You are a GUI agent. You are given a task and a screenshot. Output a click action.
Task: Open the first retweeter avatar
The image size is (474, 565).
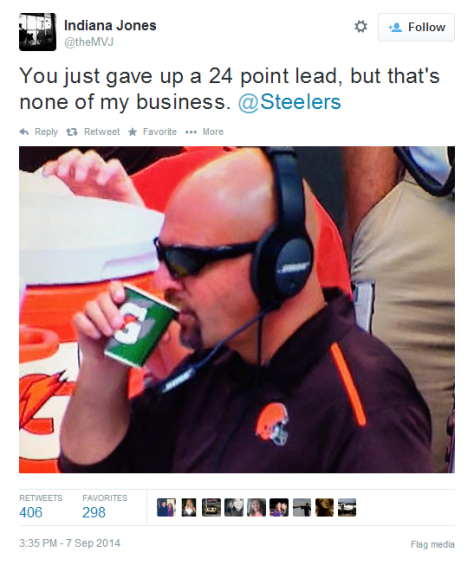tap(167, 507)
